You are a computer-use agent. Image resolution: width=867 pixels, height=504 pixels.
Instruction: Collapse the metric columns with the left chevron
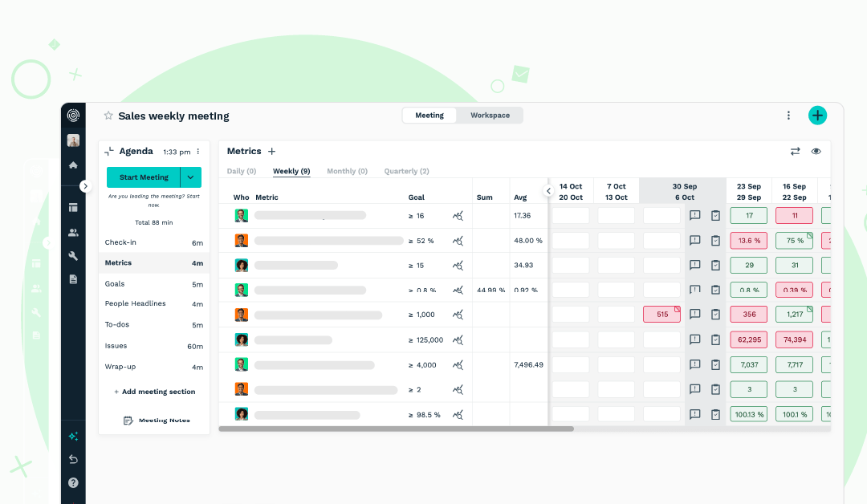point(548,191)
